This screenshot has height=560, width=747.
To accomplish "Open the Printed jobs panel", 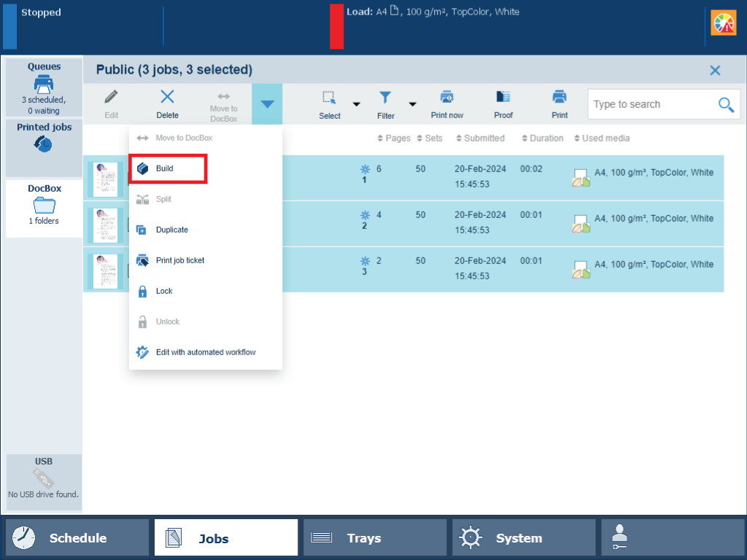I will [44, 139].
